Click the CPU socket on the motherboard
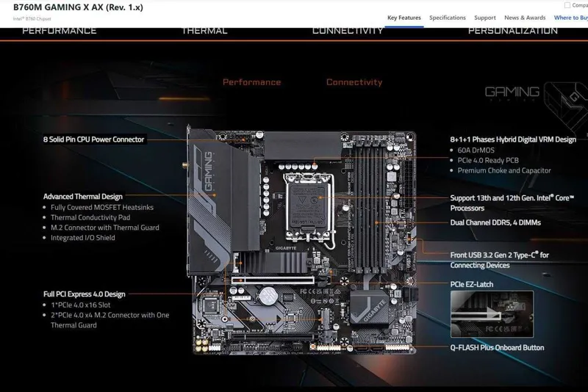 point(308,208)
